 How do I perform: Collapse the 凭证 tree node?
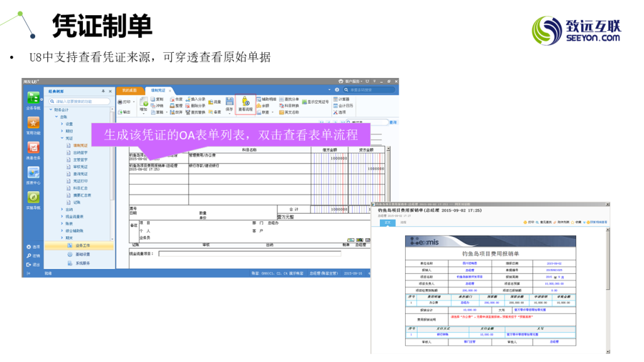[x=62, y=138]
